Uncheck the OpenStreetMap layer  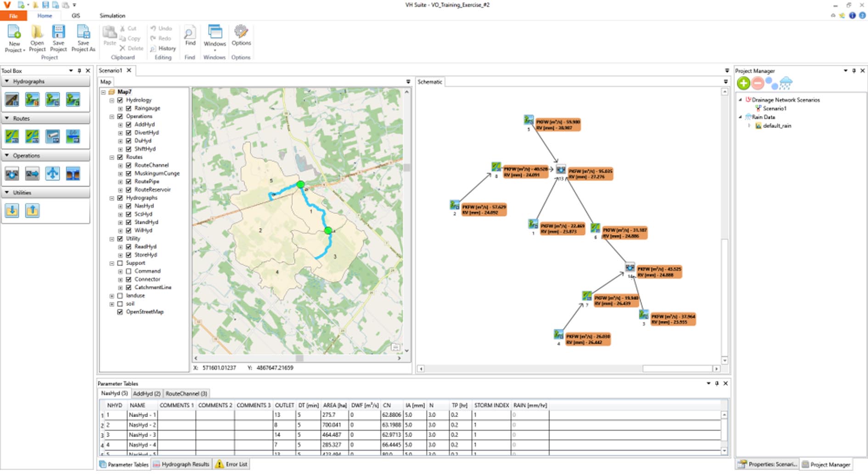(x=120, y=312)
